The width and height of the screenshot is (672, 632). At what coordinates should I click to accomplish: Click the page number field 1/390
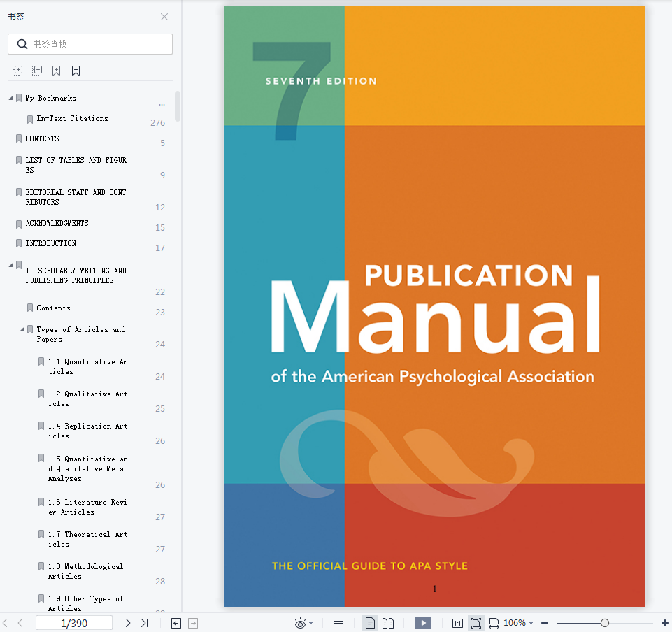pyautogui.click(x=74, y=623)
